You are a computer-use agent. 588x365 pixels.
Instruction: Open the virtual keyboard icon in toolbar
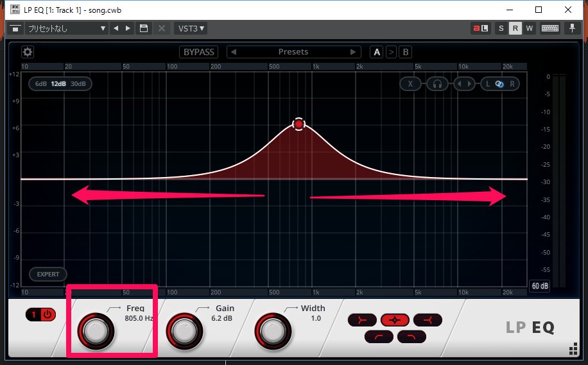pyautogui.click(x=549, y=28)
